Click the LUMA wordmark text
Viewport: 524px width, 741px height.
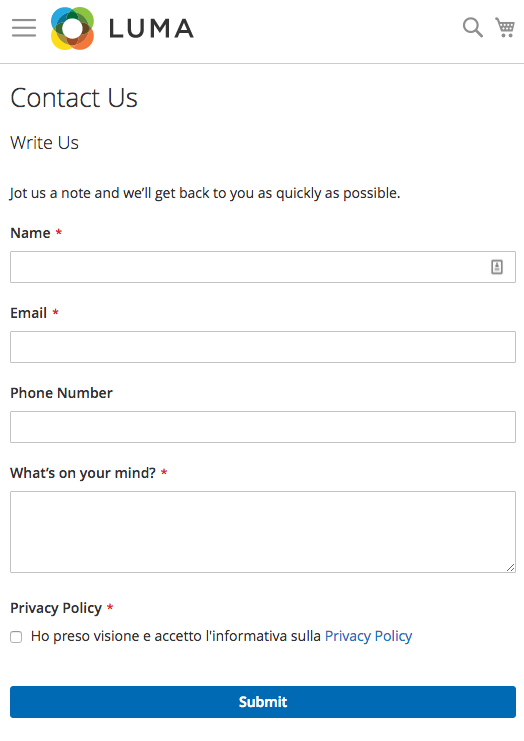pos(151,29)
